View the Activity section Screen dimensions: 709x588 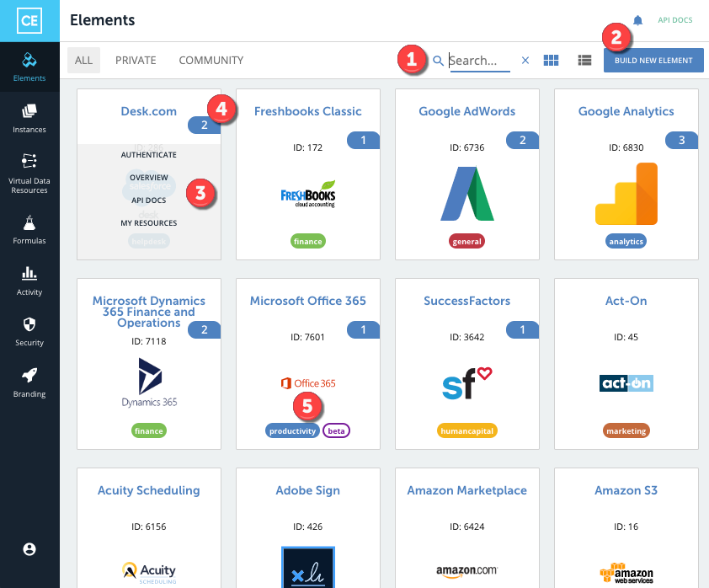29,281
